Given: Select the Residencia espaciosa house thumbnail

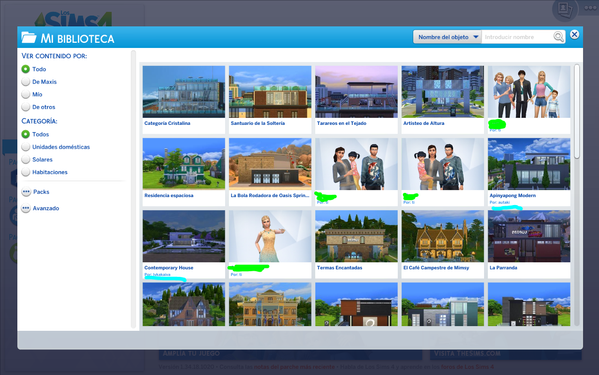Looking at the screenshot, I should [184, 164].
